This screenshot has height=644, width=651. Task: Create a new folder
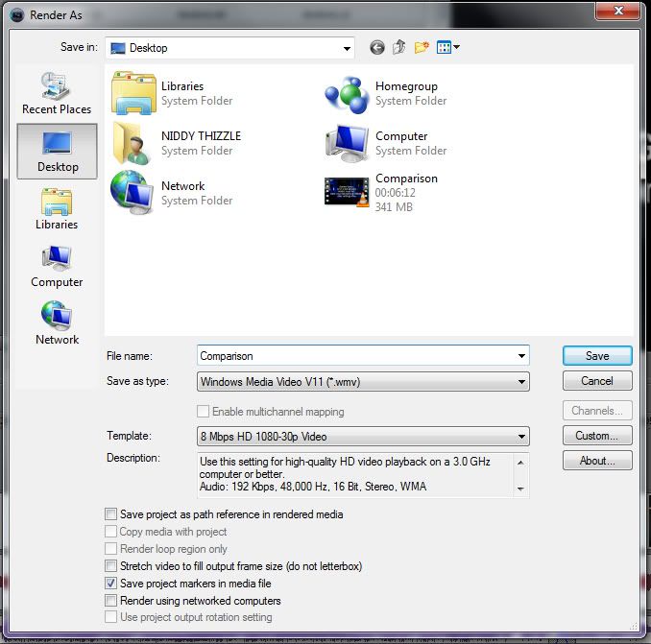[421, 47]
